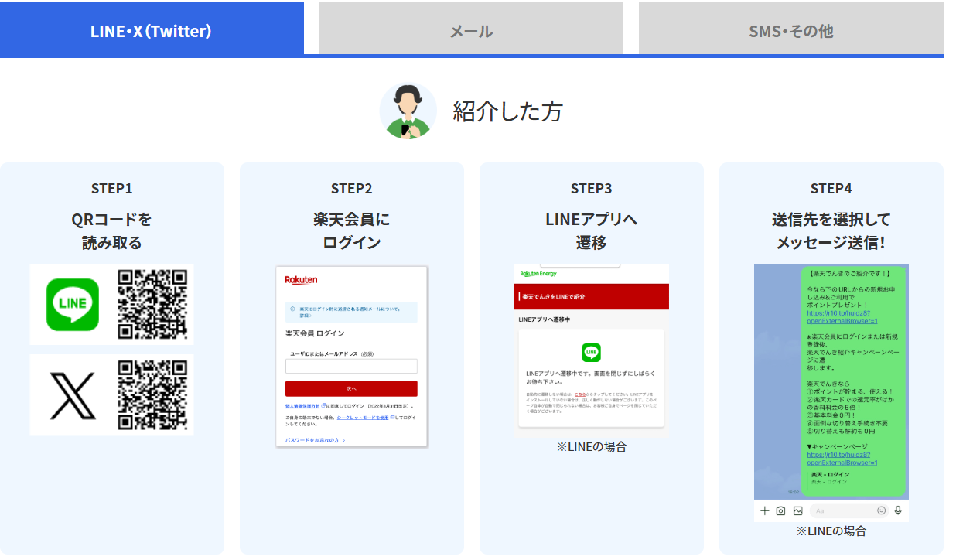Click the シークレットモードを使用 link
Image resolution: width=956 pixels, height=560 pixels.
coord(363,417)
